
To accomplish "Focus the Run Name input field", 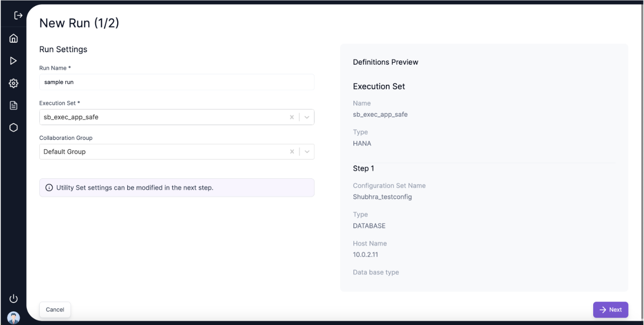I will [177, 83].
